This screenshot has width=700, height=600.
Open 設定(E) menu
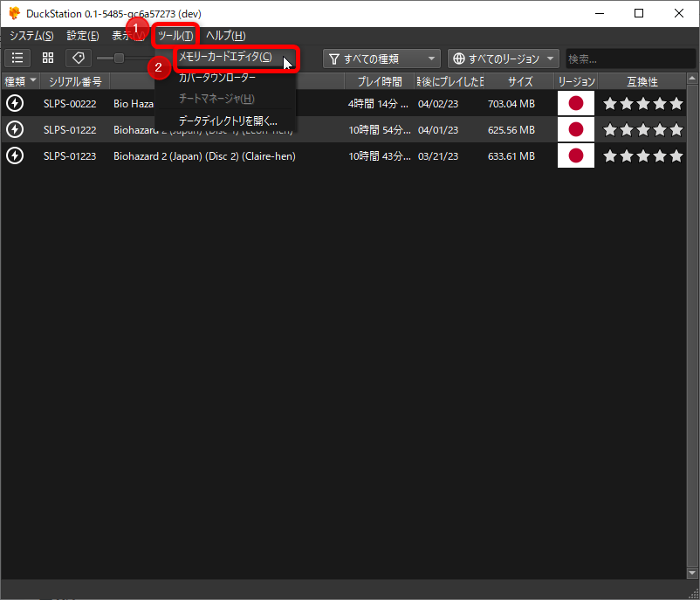click(x=83, y=36)
